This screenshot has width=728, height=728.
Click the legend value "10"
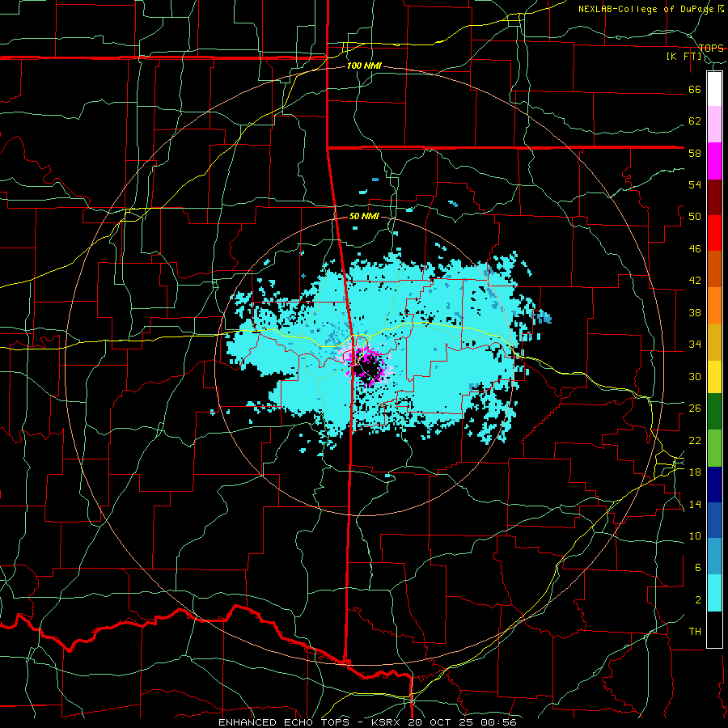tap(695, 536)
